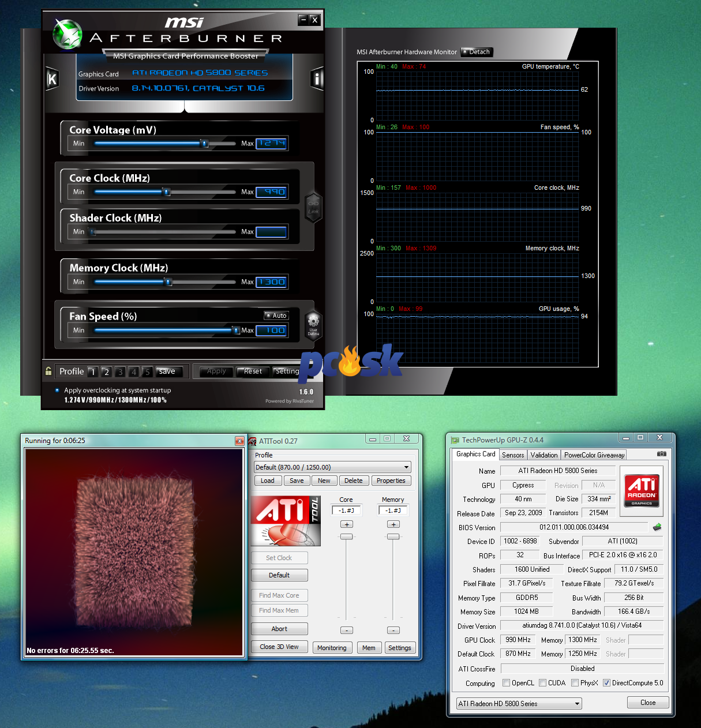Click the Fan Speed slider handle
The width and height of the screenshot is (701, 728).
coord(235,331)
